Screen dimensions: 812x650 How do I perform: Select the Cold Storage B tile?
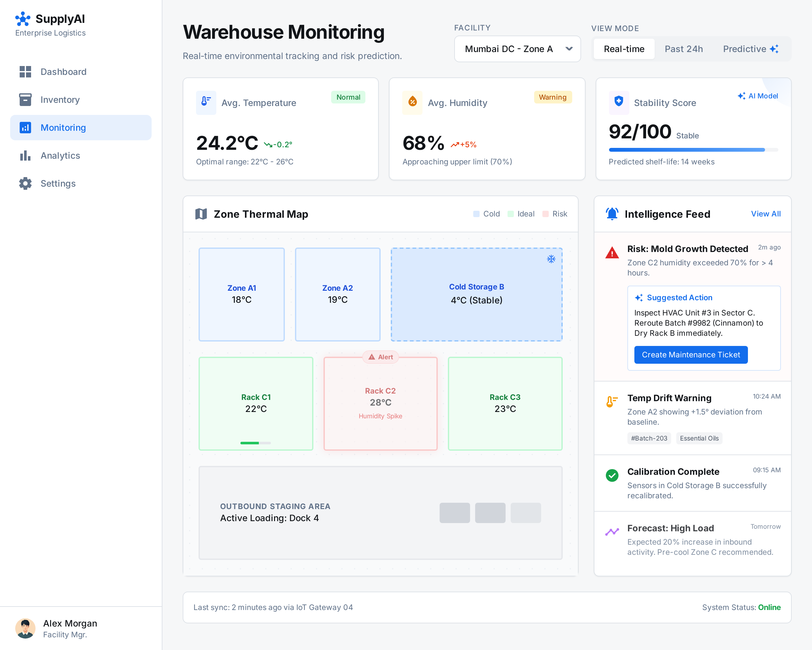(x=476, y=294)
